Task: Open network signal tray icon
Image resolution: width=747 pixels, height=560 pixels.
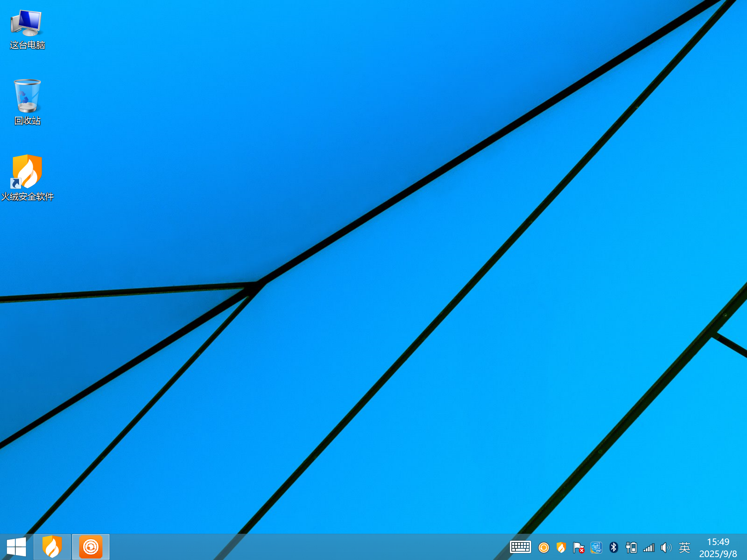Action: 649,548
